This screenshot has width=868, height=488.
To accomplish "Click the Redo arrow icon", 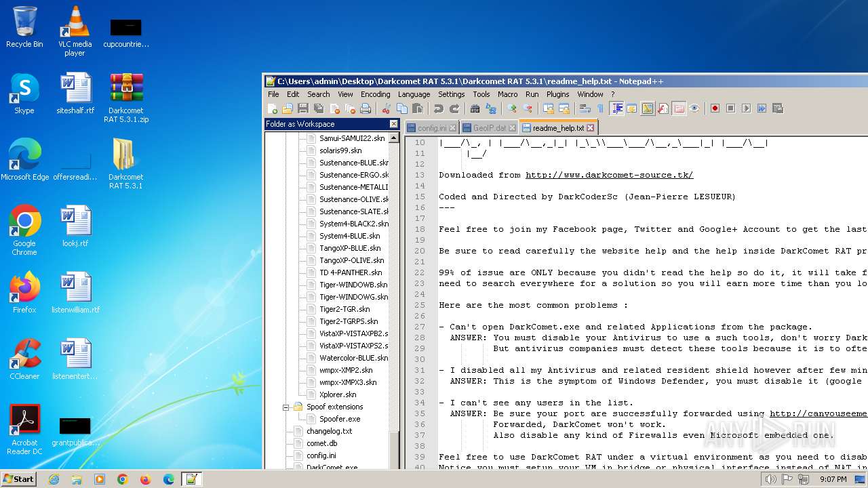I will 454,108.
